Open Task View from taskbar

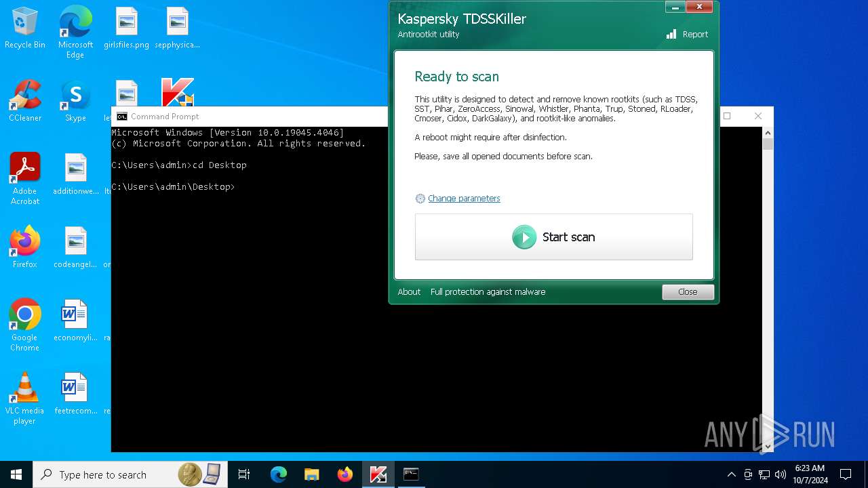pos(244,474)
